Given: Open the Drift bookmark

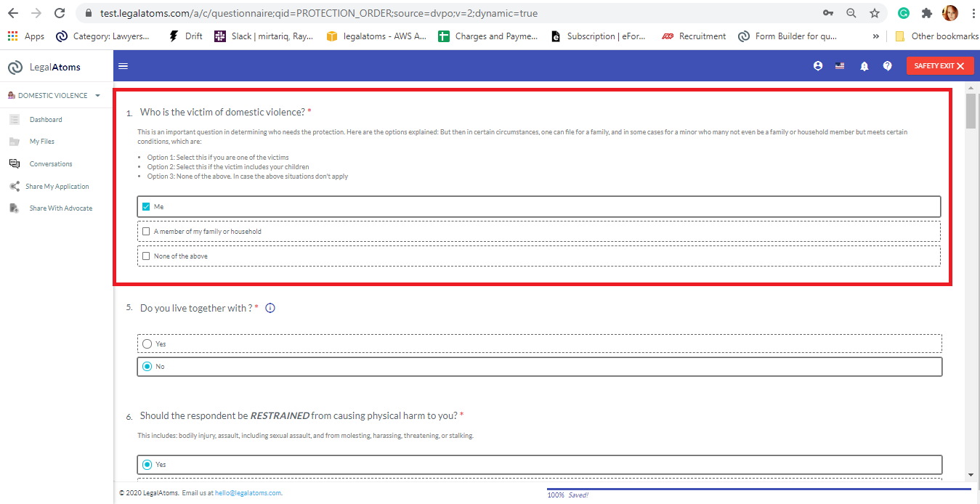Looking at the screenshot, I should [x=186, y=36].
